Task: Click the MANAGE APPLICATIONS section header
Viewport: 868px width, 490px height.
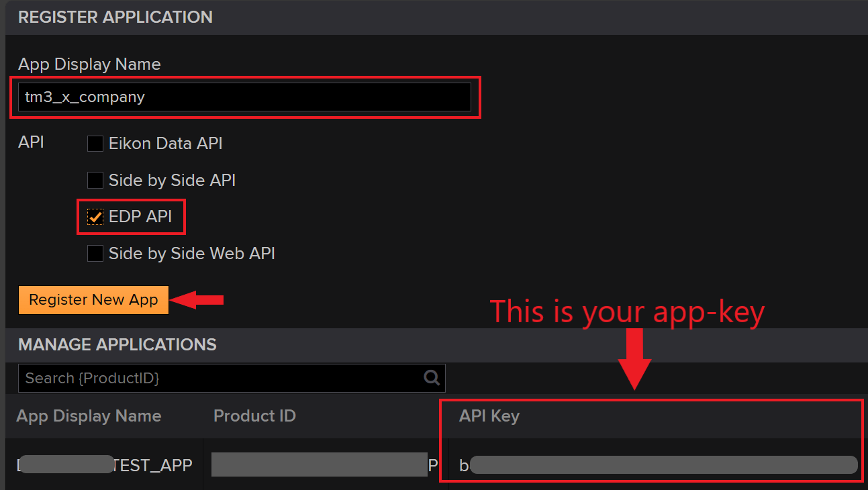Action: tap(117, 345)
